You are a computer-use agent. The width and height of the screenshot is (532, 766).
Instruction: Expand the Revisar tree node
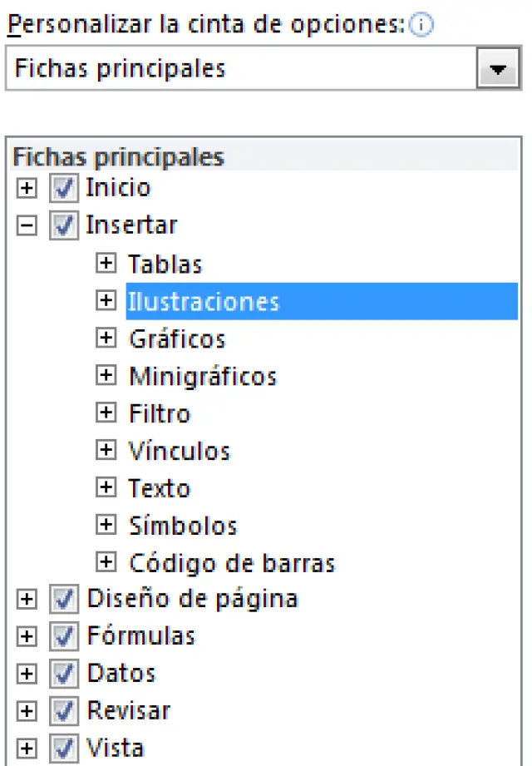click(27, 712)
